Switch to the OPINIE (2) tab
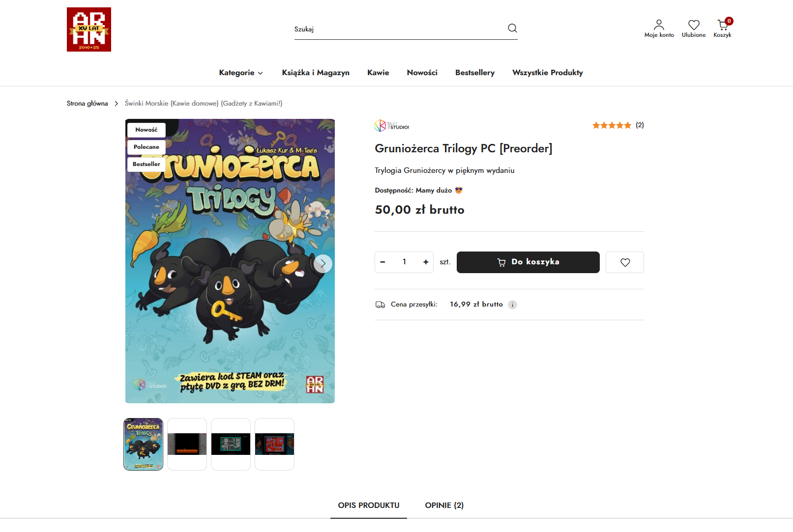Image resolution: width=793 pixels, height=532 pixels. pyautogui.click(x=444, y=505)
